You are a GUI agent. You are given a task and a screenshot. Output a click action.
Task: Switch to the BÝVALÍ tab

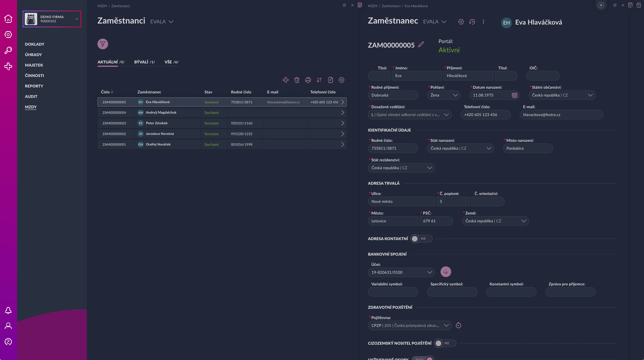point(145,62)
